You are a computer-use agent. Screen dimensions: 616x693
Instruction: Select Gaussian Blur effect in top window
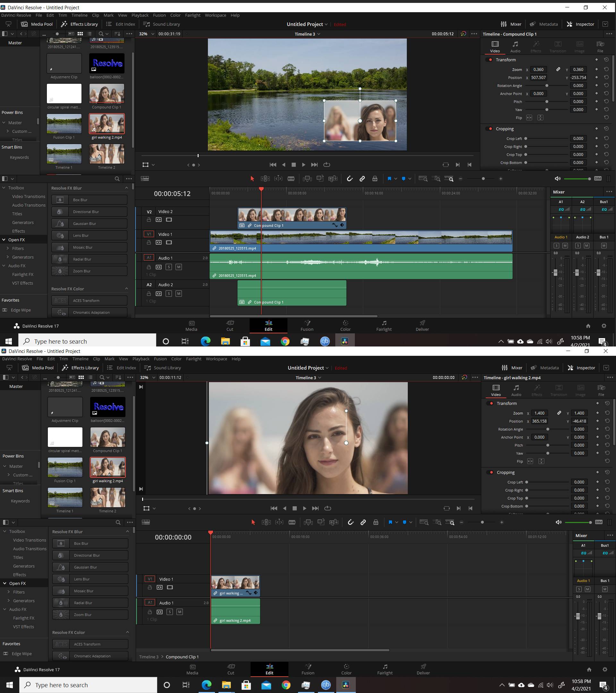coord(90,223)
